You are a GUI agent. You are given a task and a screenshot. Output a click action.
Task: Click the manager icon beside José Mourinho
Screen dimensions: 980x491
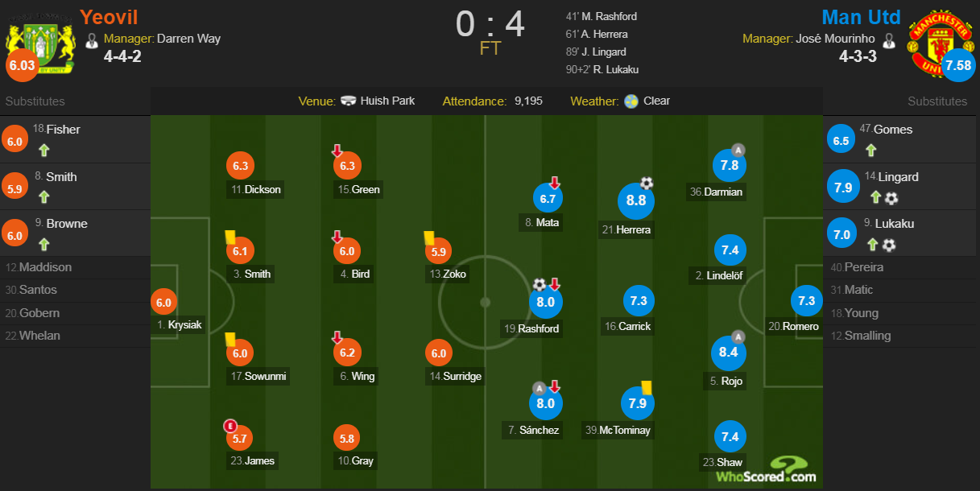click(x=889, y=39)
